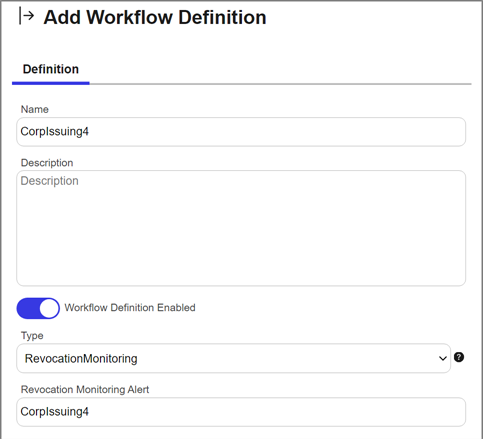
Task: Open the Type dropdown showing RevocationMonitoring
Action: (233, 358)
